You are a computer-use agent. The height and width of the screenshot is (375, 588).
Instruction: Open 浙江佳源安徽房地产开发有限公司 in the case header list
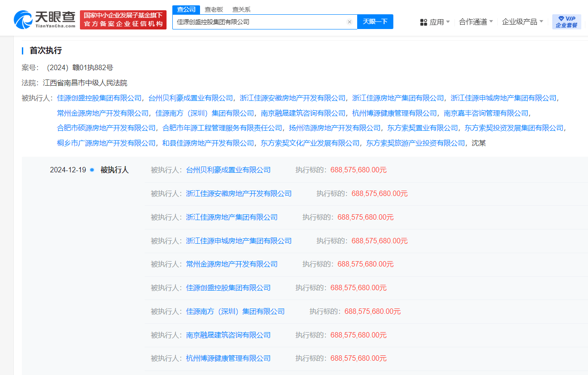pyautogui.click(x=292, y=98)
